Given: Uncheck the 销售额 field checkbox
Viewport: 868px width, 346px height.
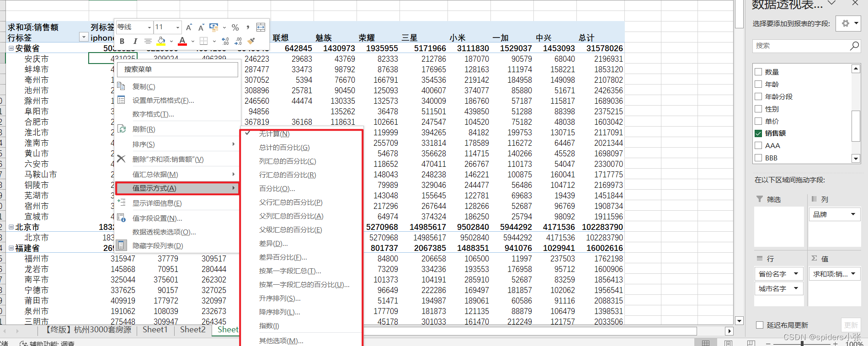Looking at the screenshot, I should click(x=758, y=133).
